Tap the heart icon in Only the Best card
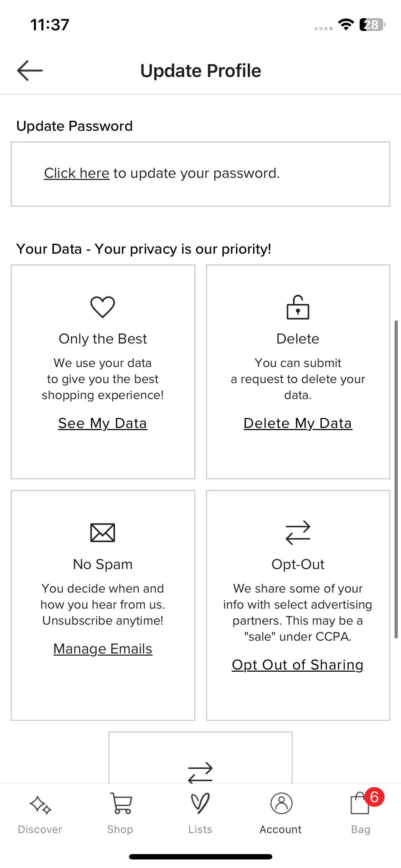The height and width of the screenshot is (868, 401). pyautogui.click(x=103, y=307)
